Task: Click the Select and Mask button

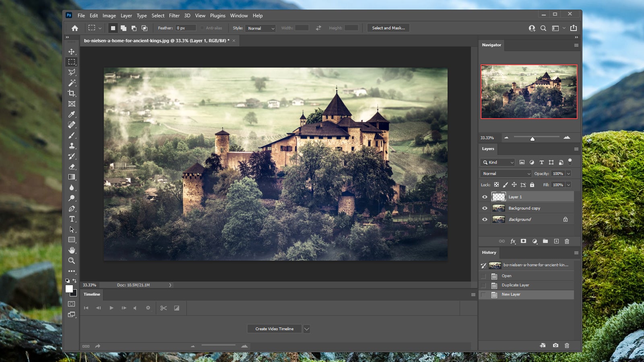Action: tap(388, 28)
